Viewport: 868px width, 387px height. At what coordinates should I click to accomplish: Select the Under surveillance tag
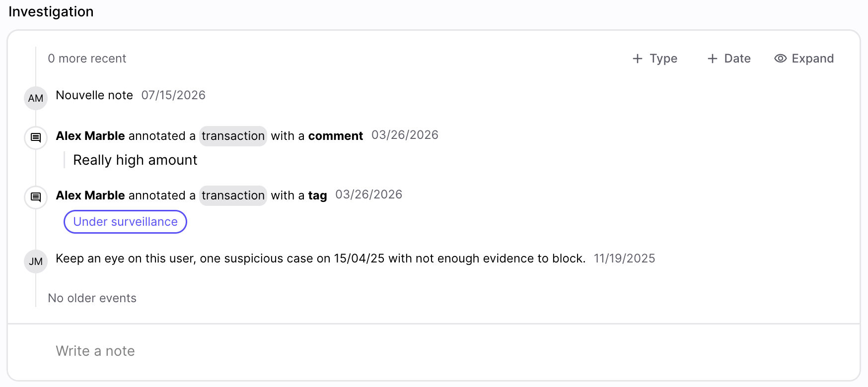coord(125,222)
